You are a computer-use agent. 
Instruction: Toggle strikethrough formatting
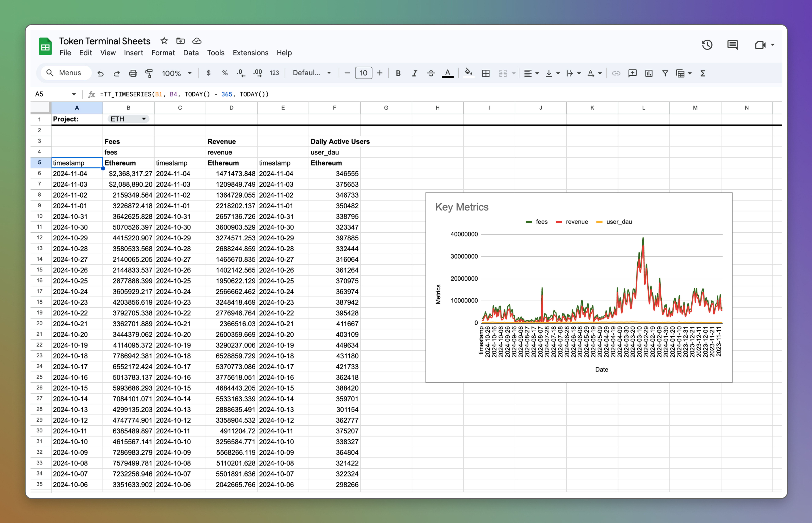(x=431, y=73)
